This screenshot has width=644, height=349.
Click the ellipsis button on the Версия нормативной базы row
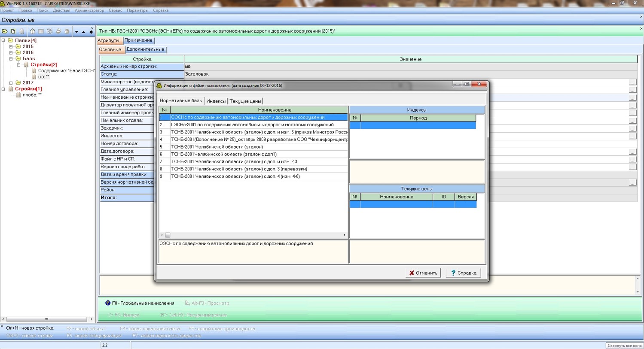point(632,182)
